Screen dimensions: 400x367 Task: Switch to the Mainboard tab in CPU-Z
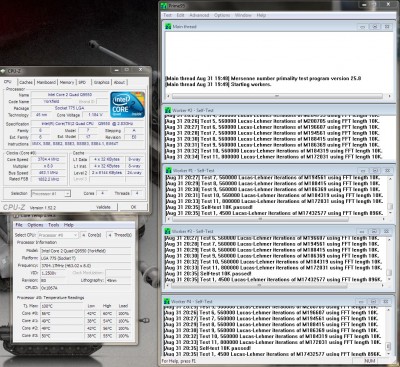click(46, 82)
